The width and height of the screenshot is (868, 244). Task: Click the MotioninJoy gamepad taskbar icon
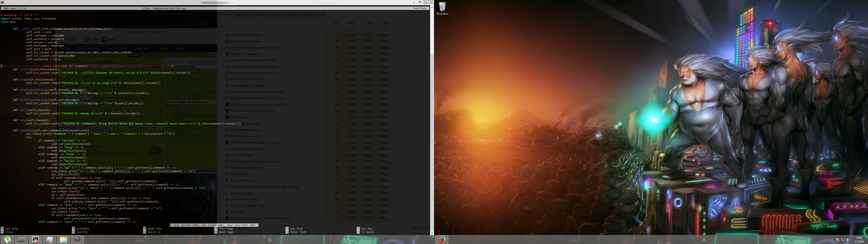pyautogui.click(x=21, y=240)
